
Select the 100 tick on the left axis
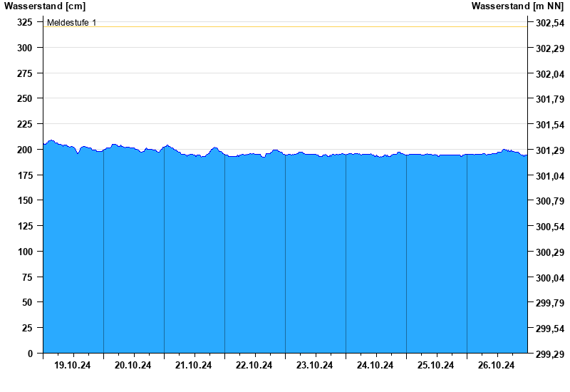(25, 252)
